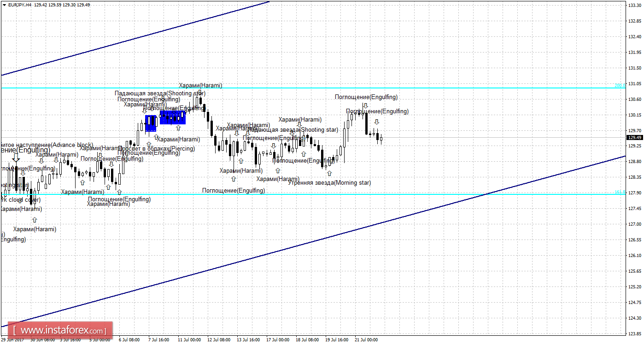Click the 127.00 price axis label
Viewport: 644px width, 345px height.
click(x=634, y=224)
